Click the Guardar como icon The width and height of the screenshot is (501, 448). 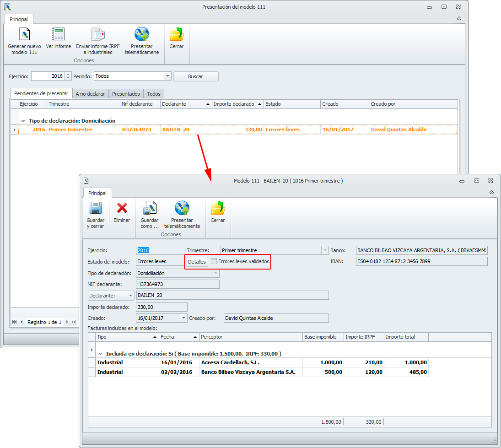pyautogui.click(x=150, y=209)
